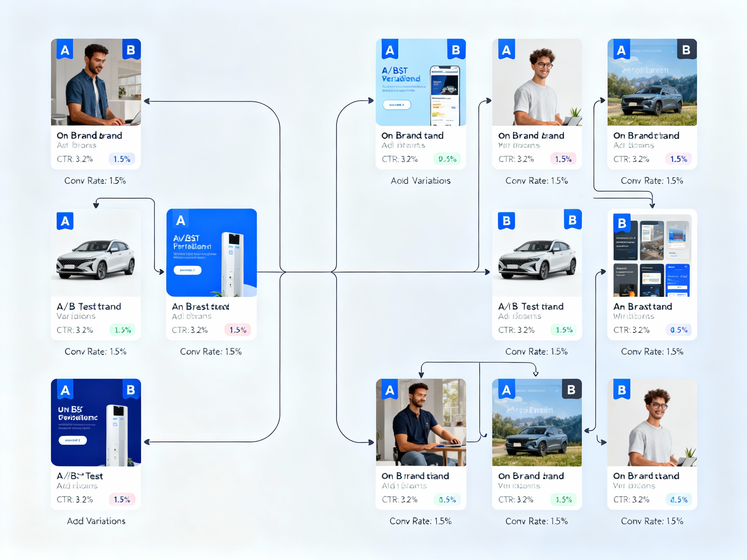Click the A badge on the central blue device card
Screen dimensions: 747x560
[x=180, y=220]
